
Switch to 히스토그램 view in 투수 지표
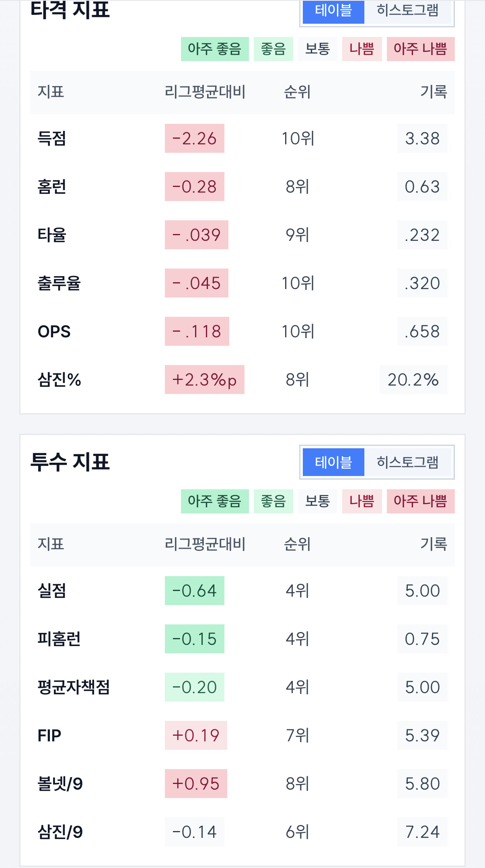pyautogui.click(x=407, y=462)
